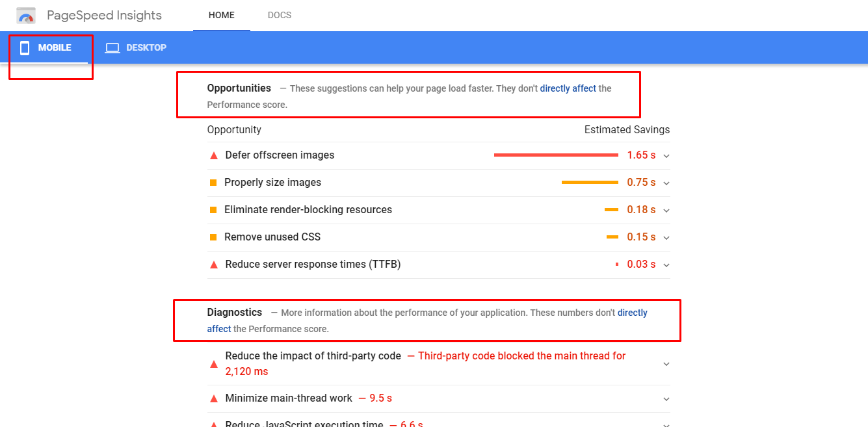The width and height of the screenshot is (868, 427).
Task: Click the 0.15 s savings value
Action: pyautogui.click(x=641, y=237)
